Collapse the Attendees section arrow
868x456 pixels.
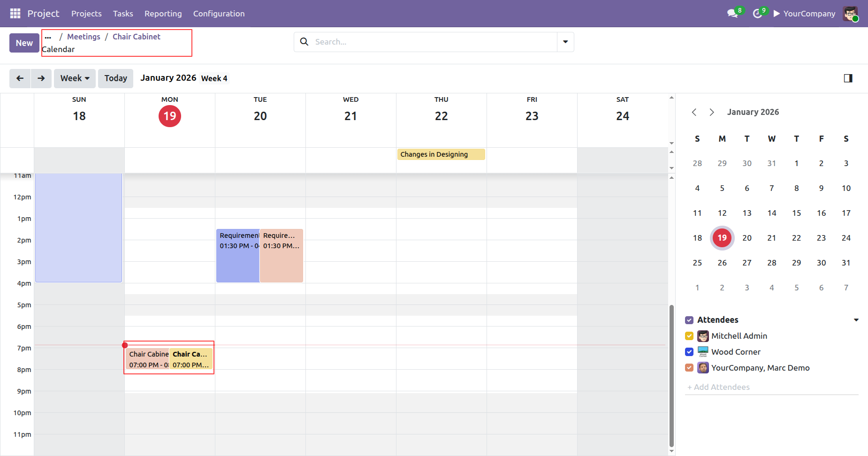point(856,320)
